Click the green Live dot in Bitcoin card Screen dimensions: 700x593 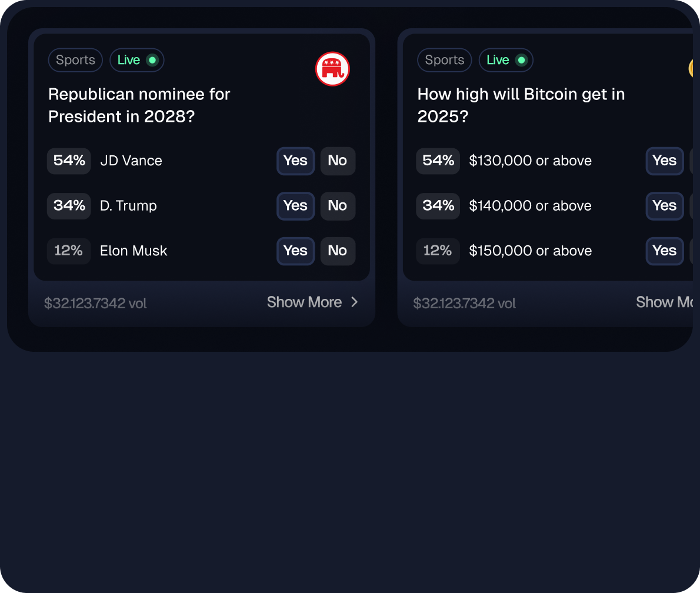click(521, 60)
